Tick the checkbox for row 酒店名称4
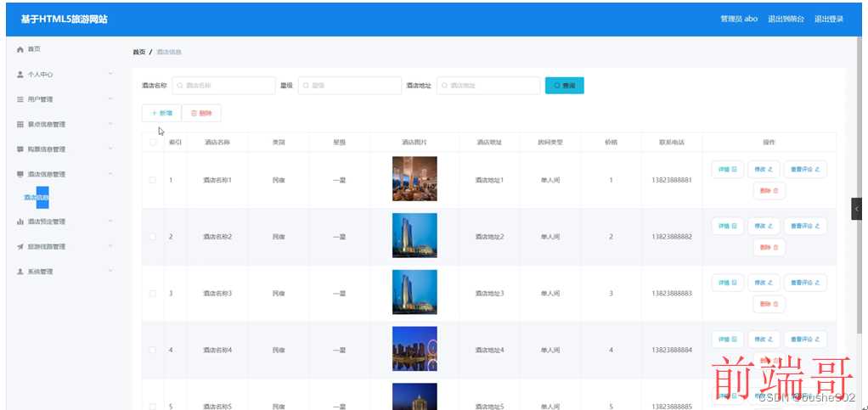 tap(153, 350)
